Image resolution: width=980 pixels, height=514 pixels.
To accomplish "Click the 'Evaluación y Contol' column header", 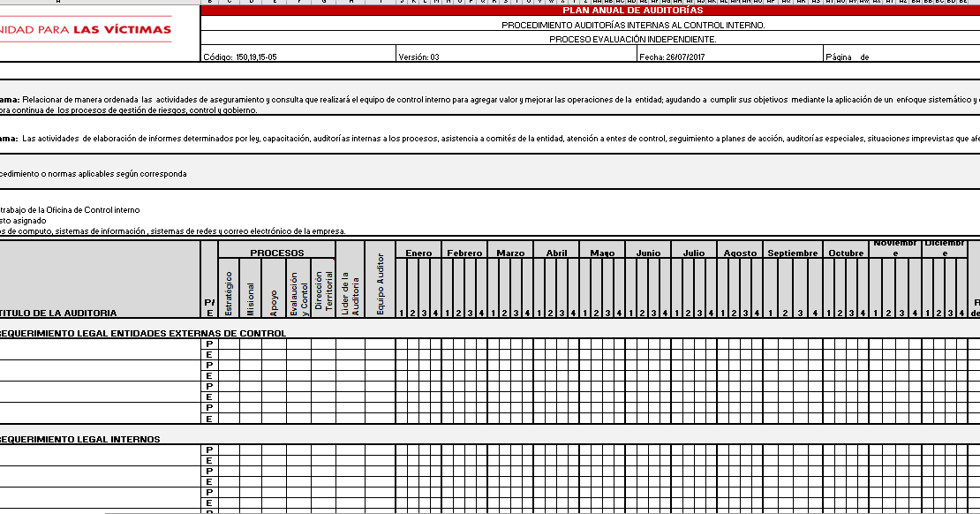I will [x=298, y=288].
